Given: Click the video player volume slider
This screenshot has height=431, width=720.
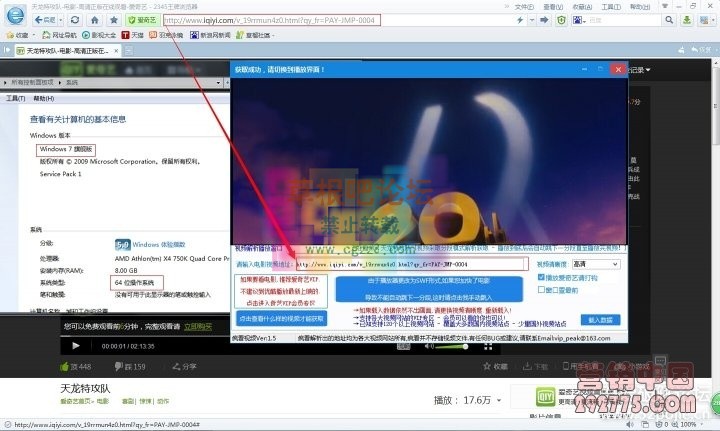Looking at the screenshot, I should click(x=450, y=347).
